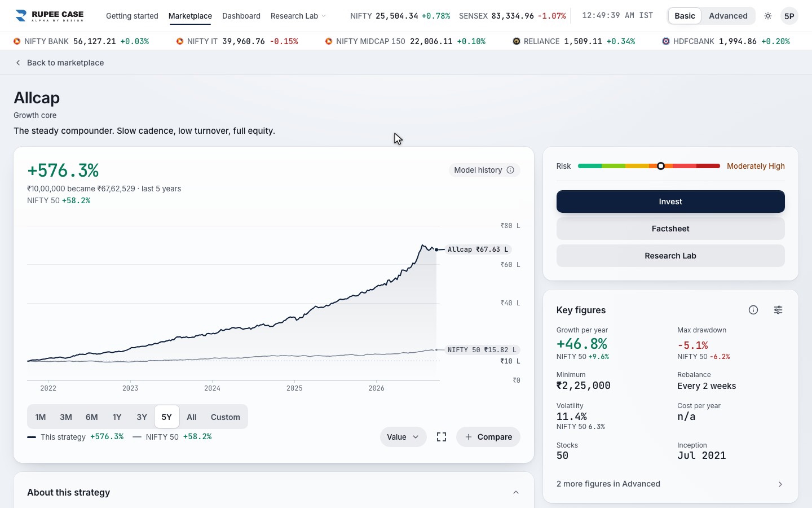Screen dimensions: 812x508
Task: Select the 1M time range
Action: pyautogui.click(x=41, y=417)
